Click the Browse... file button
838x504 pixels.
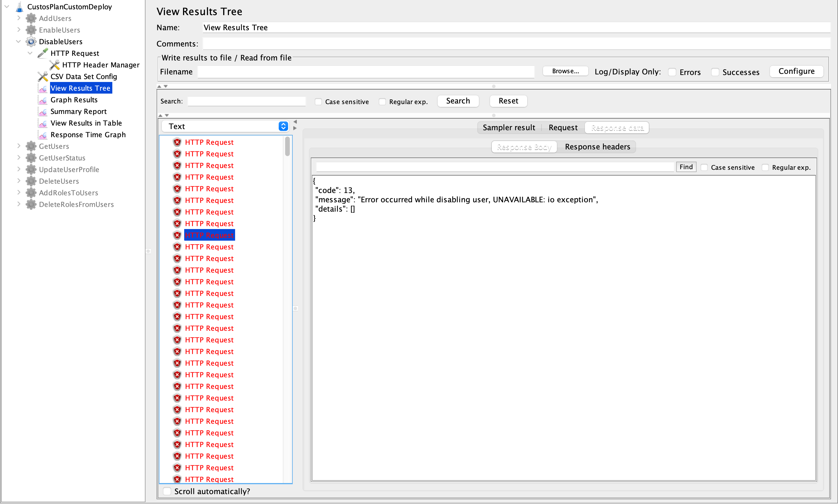pyautogui.click(x=565, y=71)
